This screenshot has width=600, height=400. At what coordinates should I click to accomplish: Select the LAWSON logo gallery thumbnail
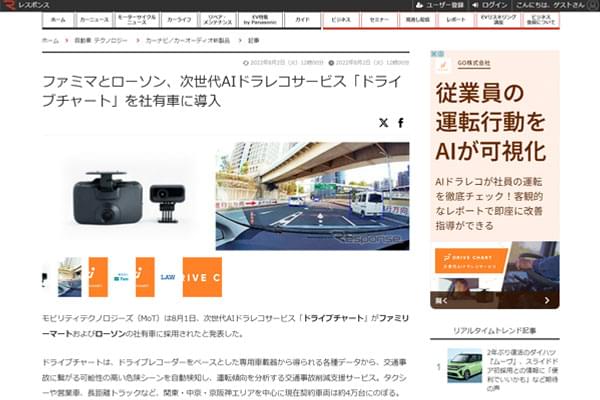pyautogui.click(x=168, y=277)
